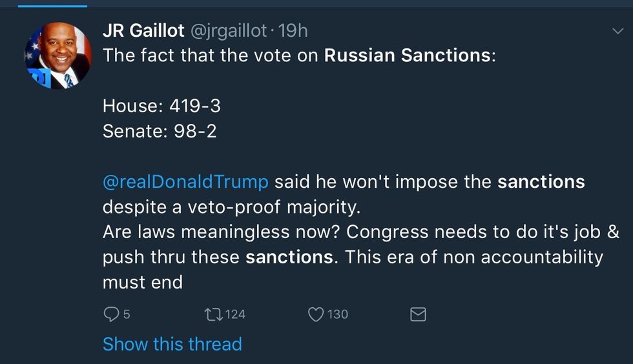633x364 pixels.
Task: Click the House: 419-3 line
Action: click(x=161, y=105)
